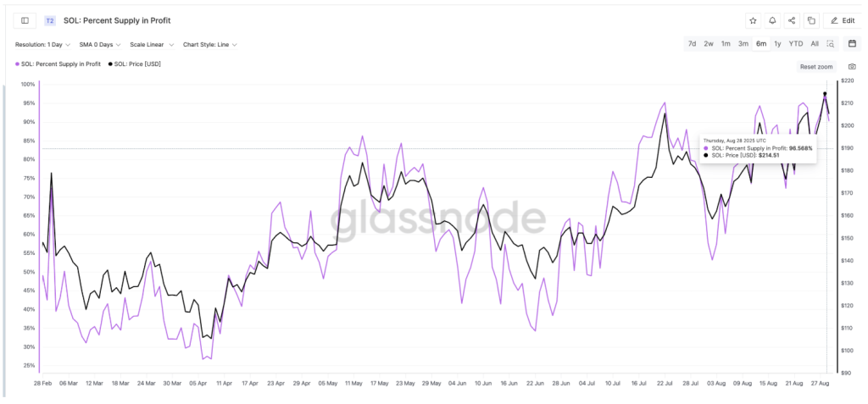Click the T2 tier badge

50,20
